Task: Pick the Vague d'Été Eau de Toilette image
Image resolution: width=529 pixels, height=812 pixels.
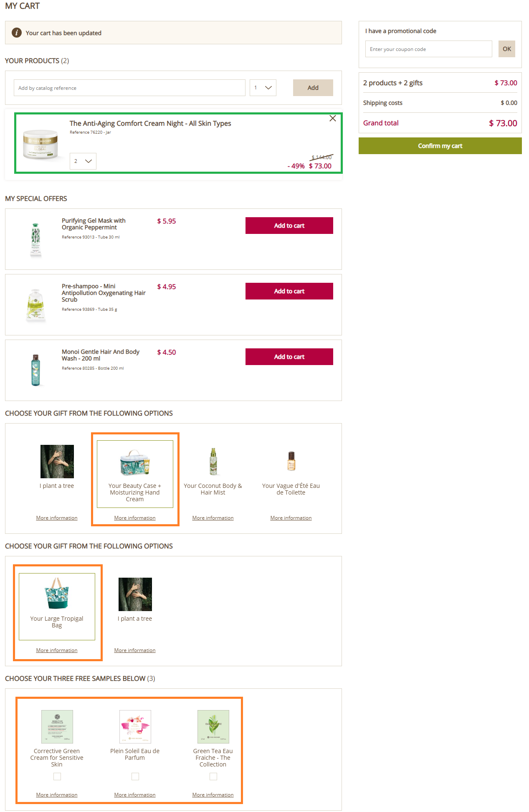Action: pyautogui.click(x=291, y=461)
